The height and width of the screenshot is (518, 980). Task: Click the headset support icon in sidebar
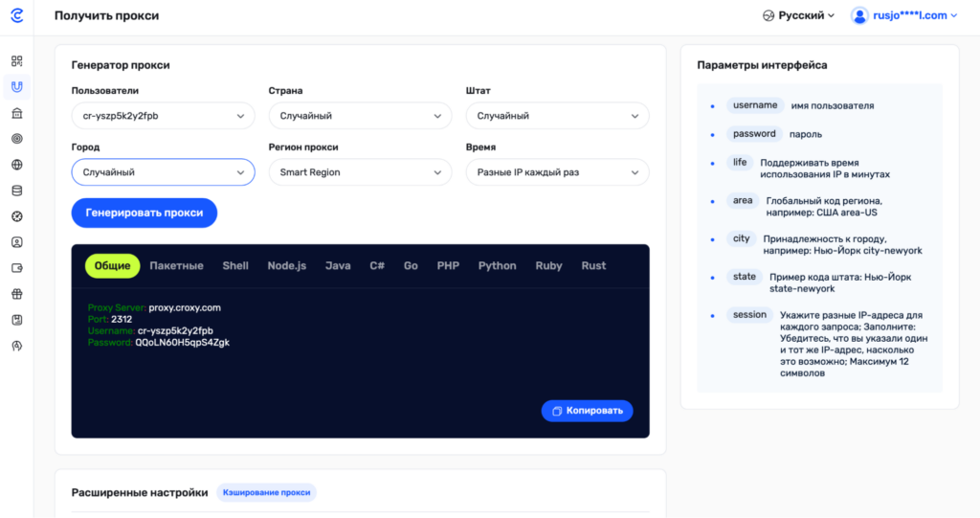[17, 346]
